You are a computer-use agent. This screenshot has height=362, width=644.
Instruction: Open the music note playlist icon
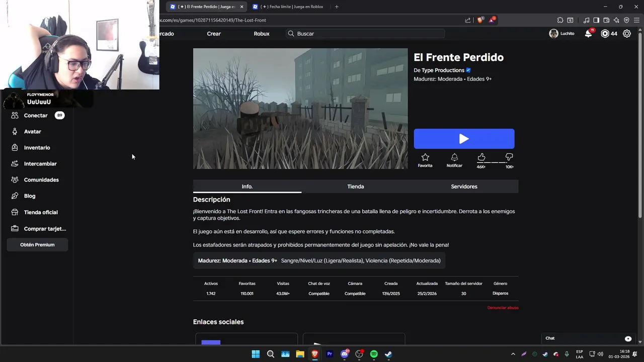point(586,20)
